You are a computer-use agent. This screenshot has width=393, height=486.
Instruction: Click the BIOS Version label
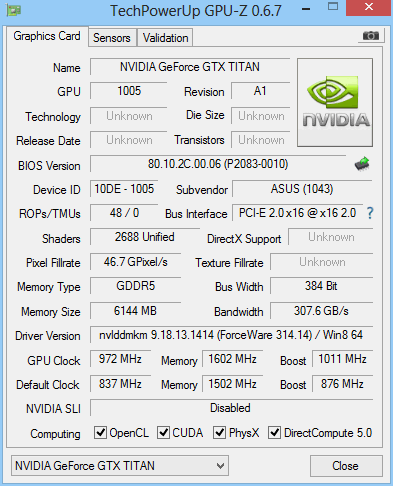[49, 166]
